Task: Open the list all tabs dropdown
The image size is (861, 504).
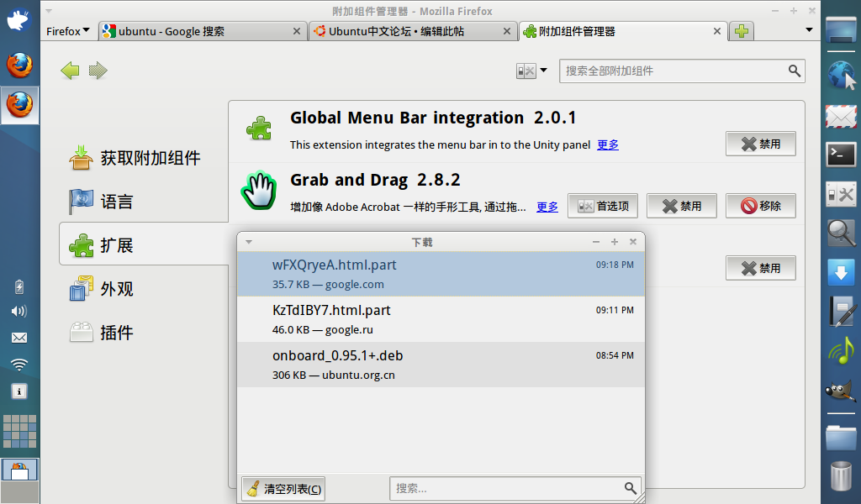Action: click(x=809, y=30)
